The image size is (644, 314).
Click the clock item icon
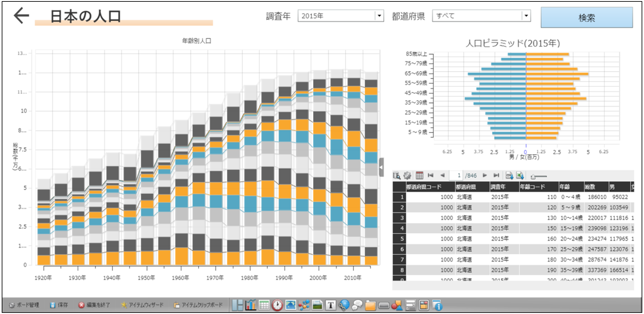point(277,305)
